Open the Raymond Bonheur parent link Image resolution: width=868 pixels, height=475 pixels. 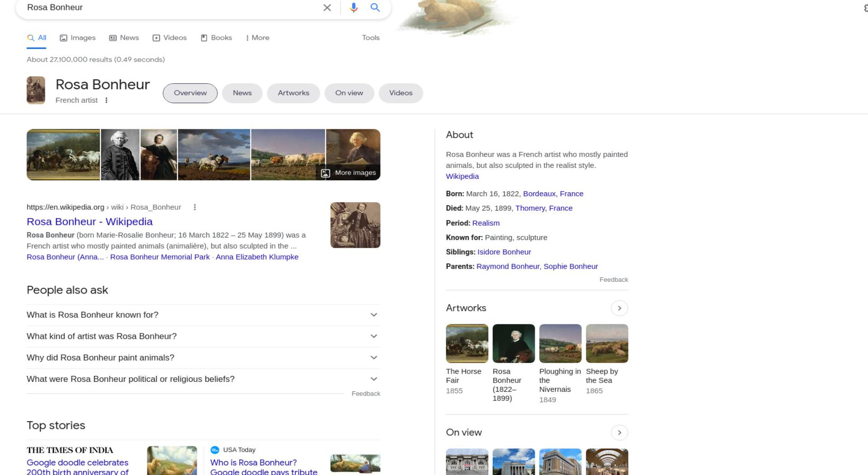click(x=508, y=266)
